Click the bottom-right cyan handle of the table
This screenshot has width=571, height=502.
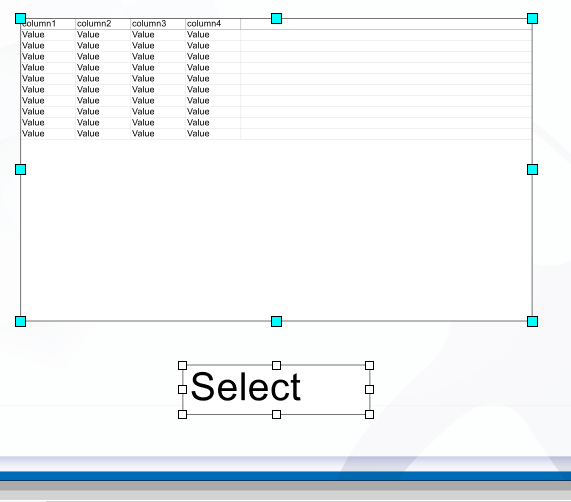pyautogui.click(x=532, y=321)
